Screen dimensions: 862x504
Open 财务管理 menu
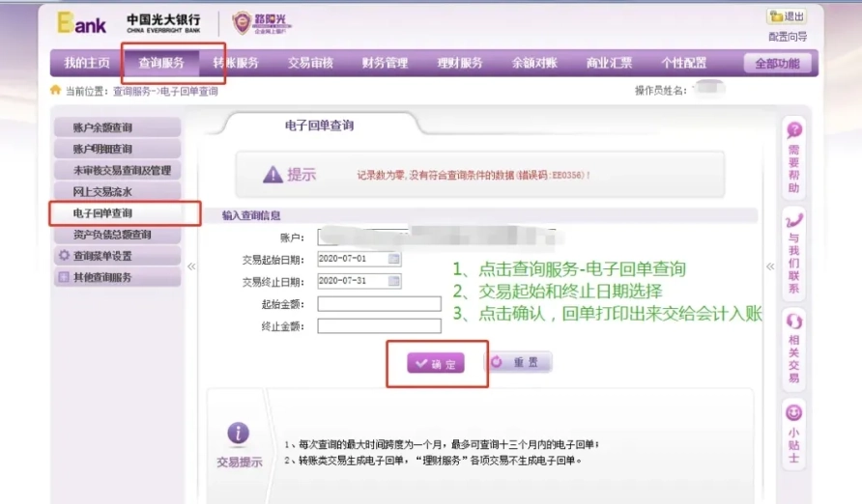click(385, 63)
